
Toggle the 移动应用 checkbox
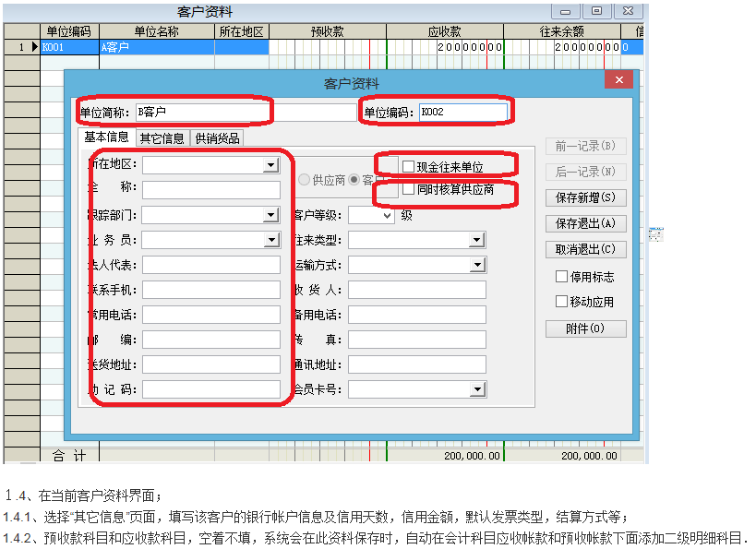561,302
